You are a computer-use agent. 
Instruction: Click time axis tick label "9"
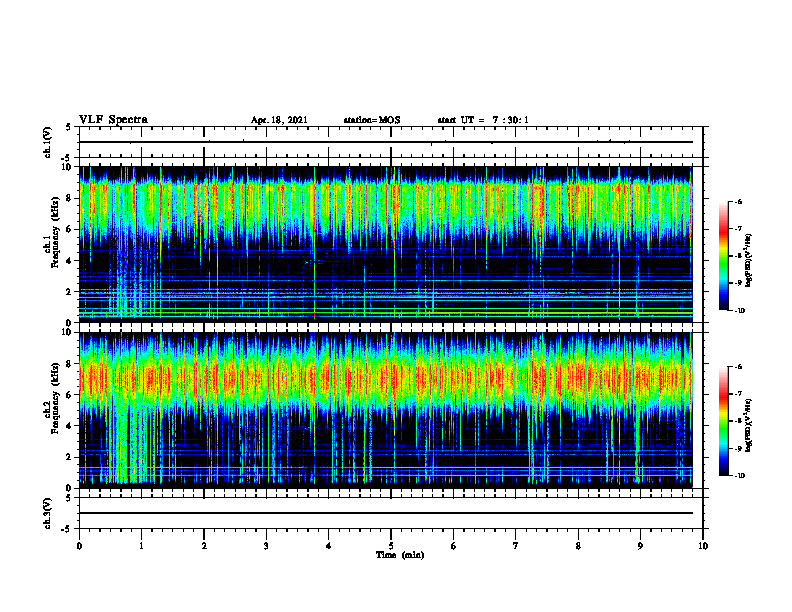[x=640, y=546]
